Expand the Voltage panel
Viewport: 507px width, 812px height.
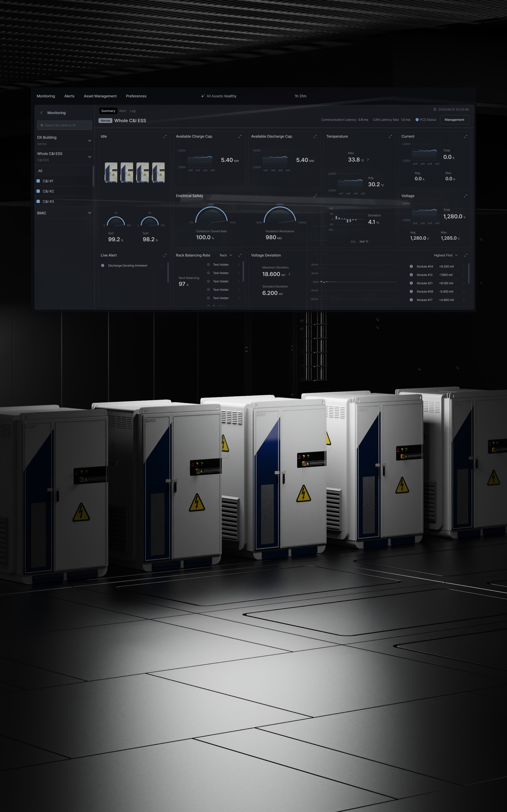pos(465,196)
